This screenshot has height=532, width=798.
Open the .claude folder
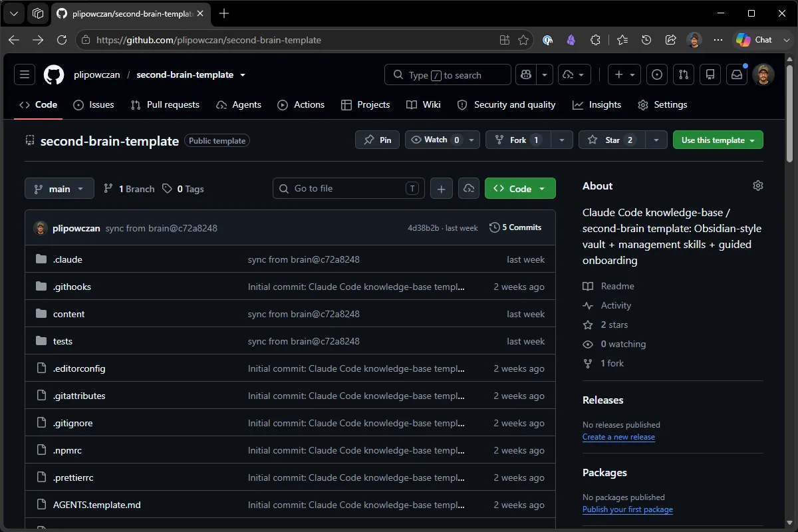tap(68, 259)
